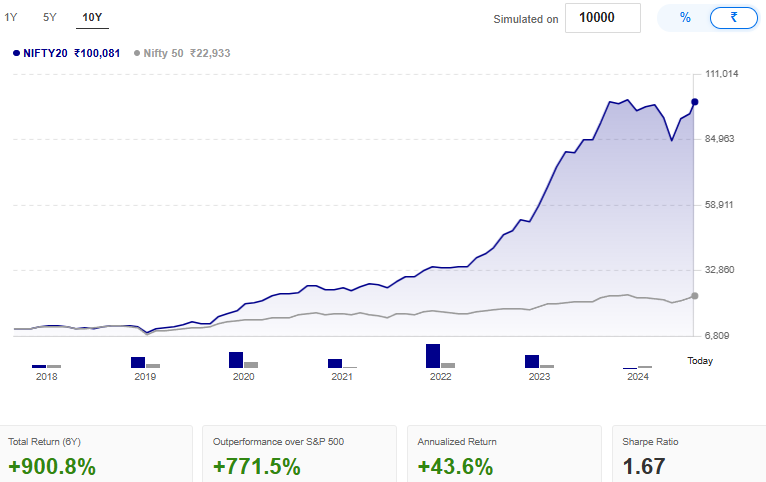Click the 84,963 axis value
766x482 pixels.
720,139
